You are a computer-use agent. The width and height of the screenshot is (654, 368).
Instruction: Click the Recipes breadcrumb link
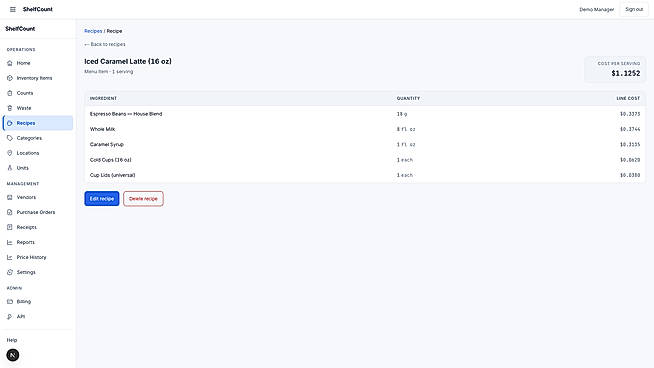point(93,31)
